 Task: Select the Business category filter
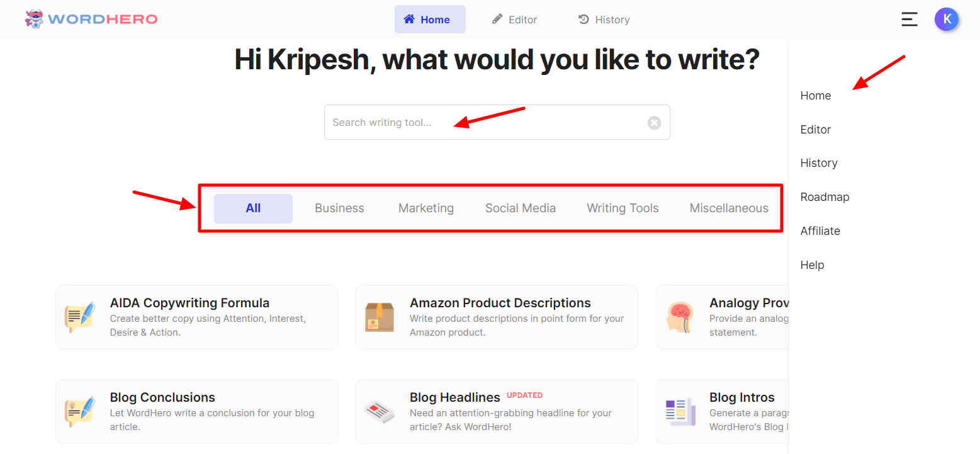[x=339, y=208]
